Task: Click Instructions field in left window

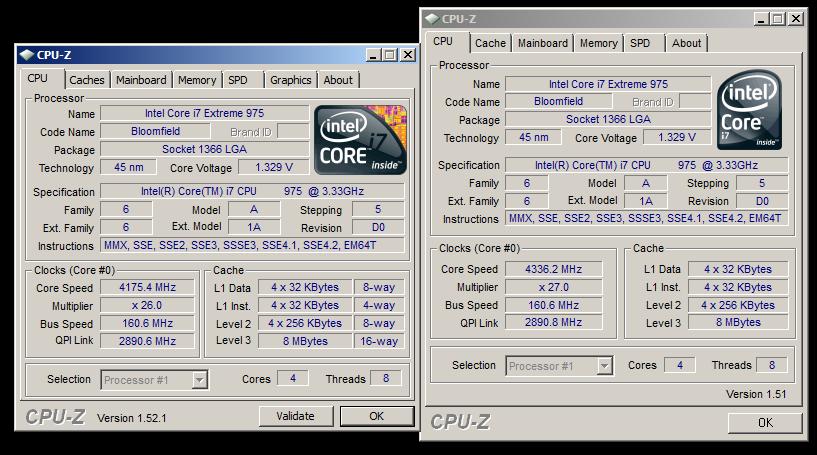Action: click(x=252, y=245)
